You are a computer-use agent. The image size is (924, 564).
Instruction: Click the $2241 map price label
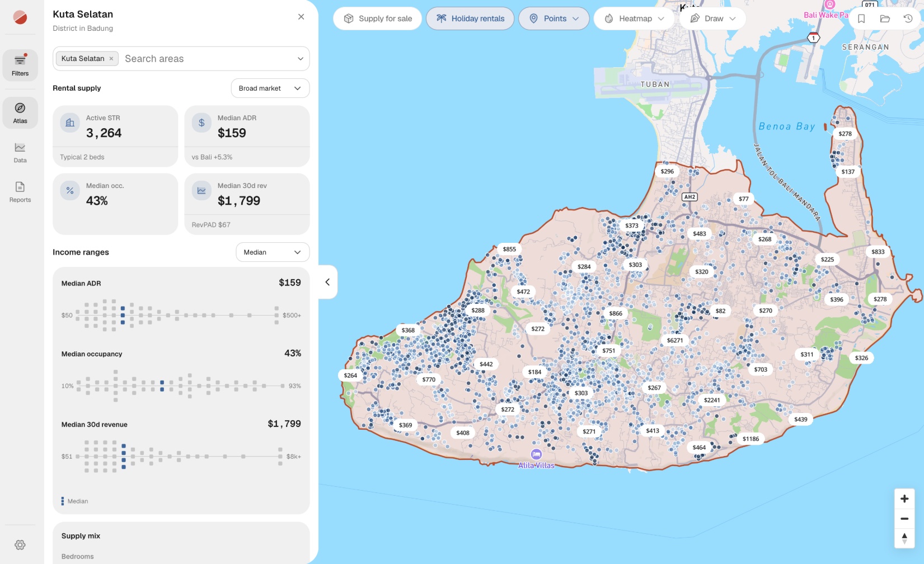(712, 400)
